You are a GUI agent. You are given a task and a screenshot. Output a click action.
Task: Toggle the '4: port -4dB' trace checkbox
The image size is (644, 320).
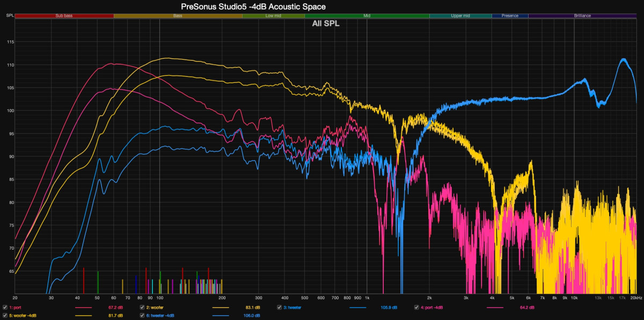coord(417,308)
